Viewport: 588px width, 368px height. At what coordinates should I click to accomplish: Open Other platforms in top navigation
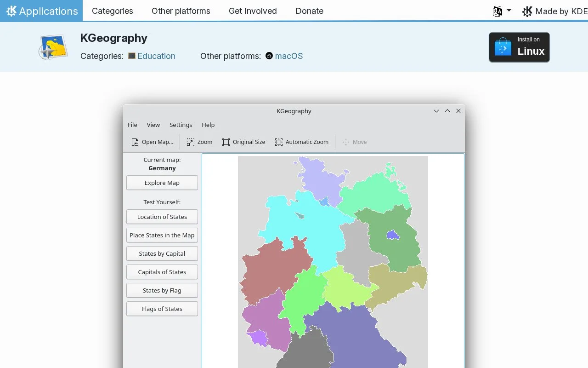coord(181,11)
